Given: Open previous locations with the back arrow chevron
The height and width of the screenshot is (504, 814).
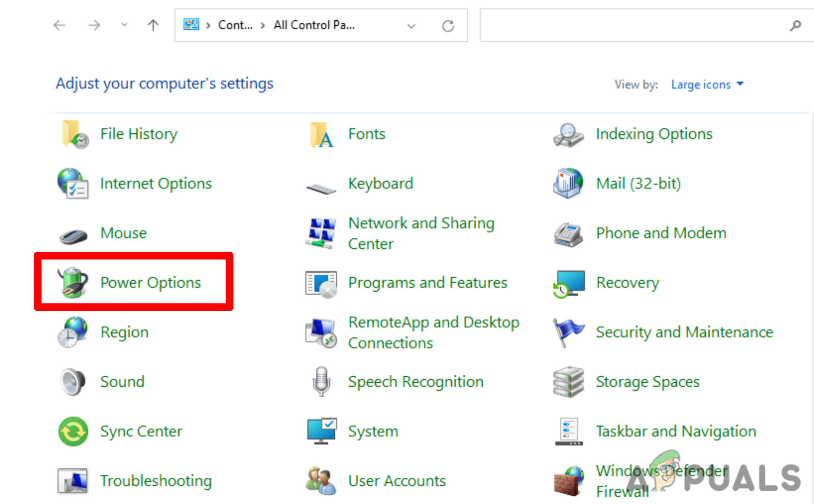Looking at the screenshot, I should point(124,25).
